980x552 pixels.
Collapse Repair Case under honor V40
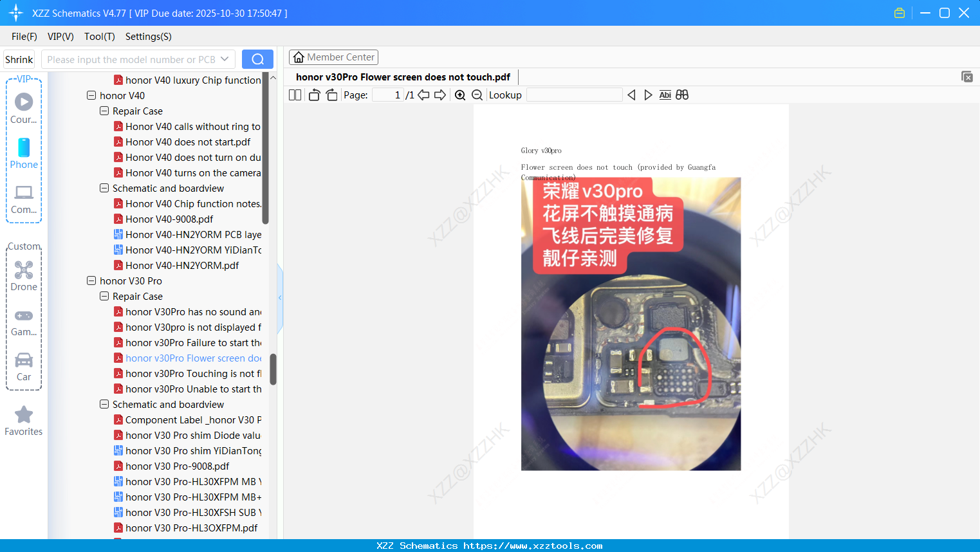coord(104,111)
